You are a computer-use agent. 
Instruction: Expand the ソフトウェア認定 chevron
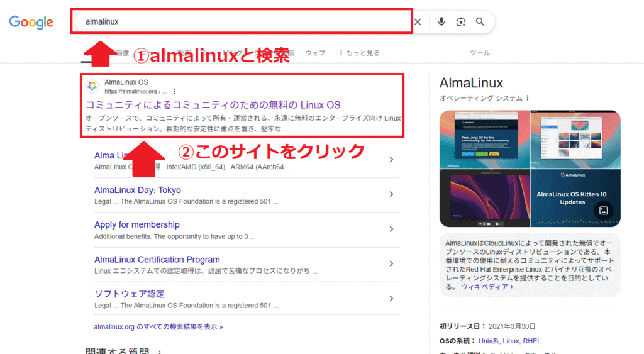(x=391, y=299)
